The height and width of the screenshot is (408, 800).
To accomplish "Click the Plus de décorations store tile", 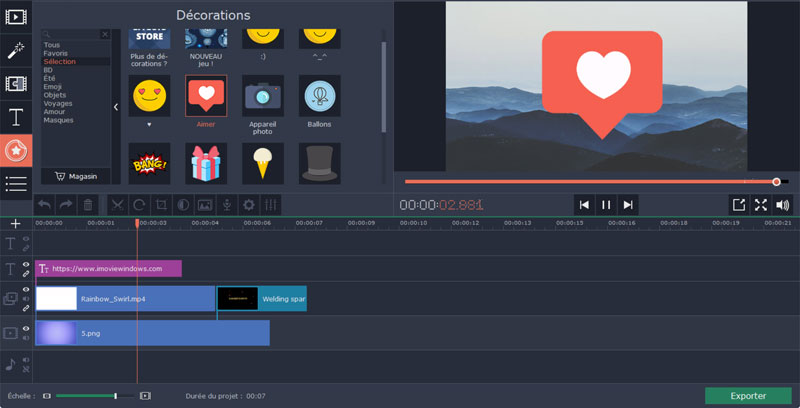I will [x=149, y=47].
